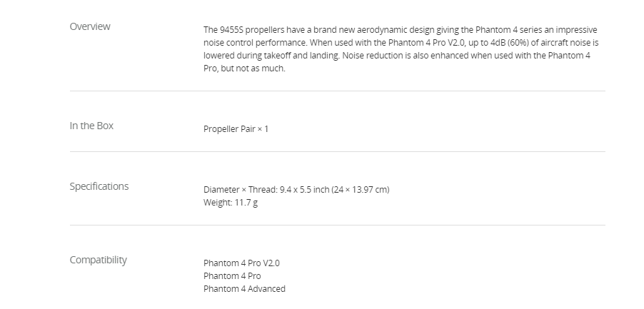Viewport: 644px width, 309px height.
Task: Click the Specifications section heading
Action: click(x=99, y=186)
